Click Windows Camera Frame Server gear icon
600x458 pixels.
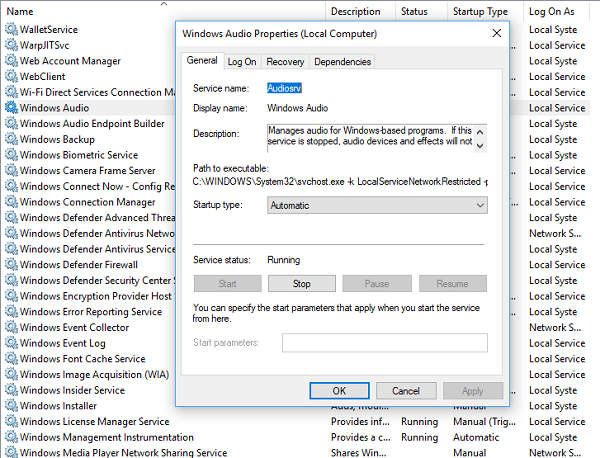pos(11,171)
